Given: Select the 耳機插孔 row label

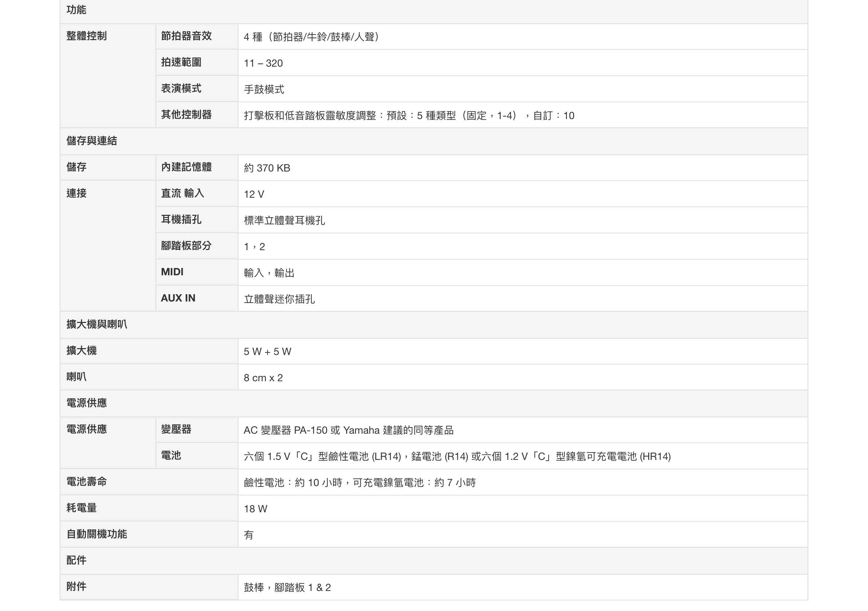Looking at the screenshot, I should pos(181,219).
